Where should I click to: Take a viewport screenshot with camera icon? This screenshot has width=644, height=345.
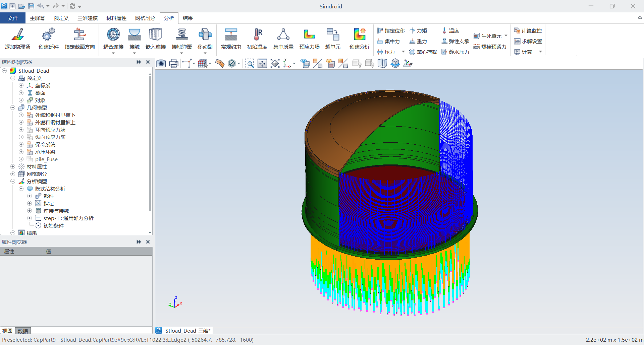coord(161,63)
